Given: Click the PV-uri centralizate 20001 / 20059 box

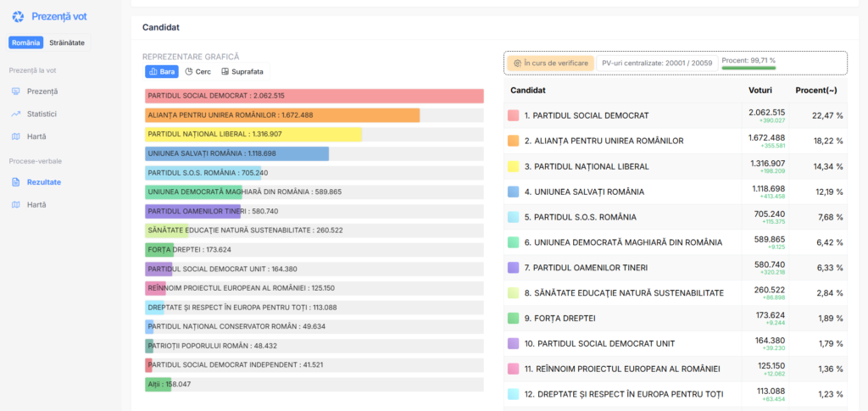Looking at the screenshot, I should [x=657, y=63].
